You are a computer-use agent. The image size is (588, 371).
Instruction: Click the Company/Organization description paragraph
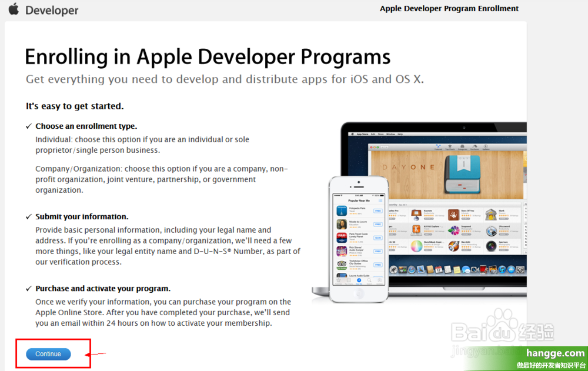coord(162,179)
